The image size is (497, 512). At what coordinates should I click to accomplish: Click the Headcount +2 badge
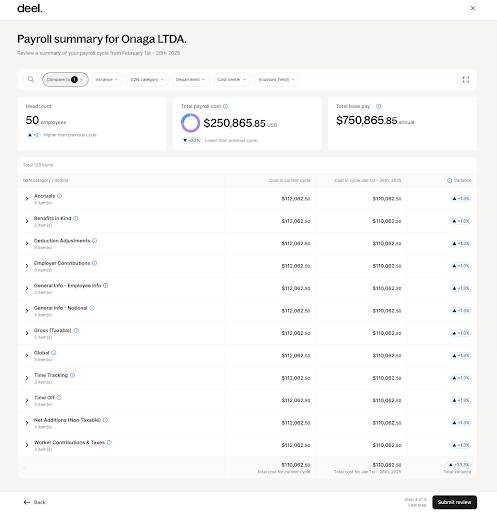tap(33, 135)
